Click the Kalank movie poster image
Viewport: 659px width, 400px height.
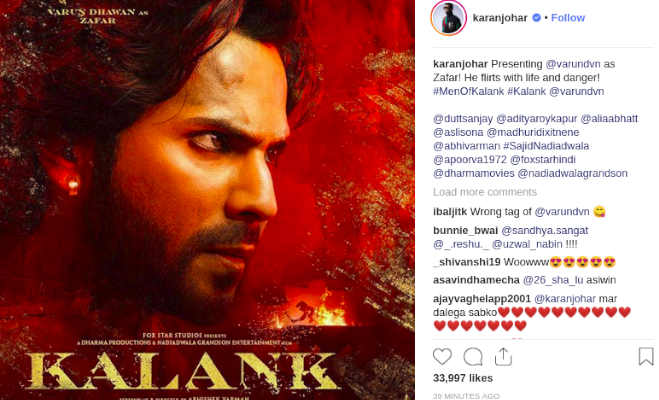tap(207, 200)
